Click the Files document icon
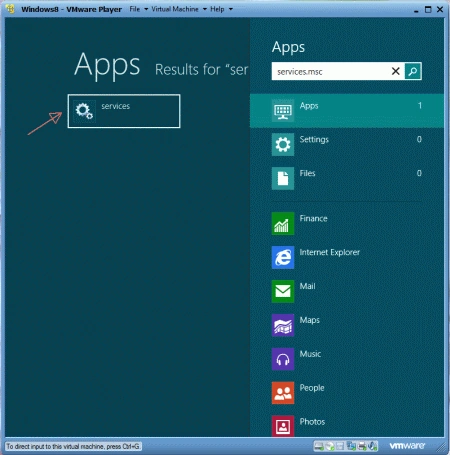Viewport: 450px width, 455px height. (x=283, y=178)
